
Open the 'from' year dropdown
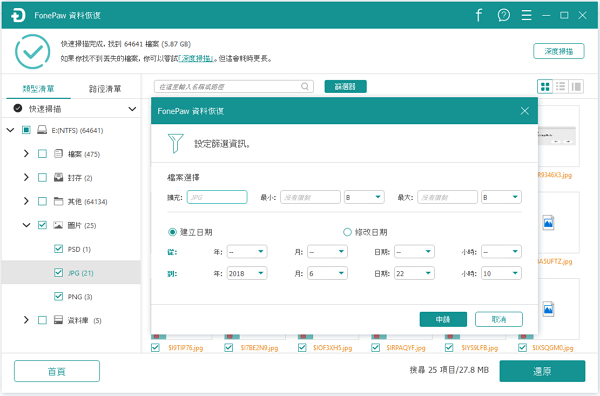[x=247, y=252]
